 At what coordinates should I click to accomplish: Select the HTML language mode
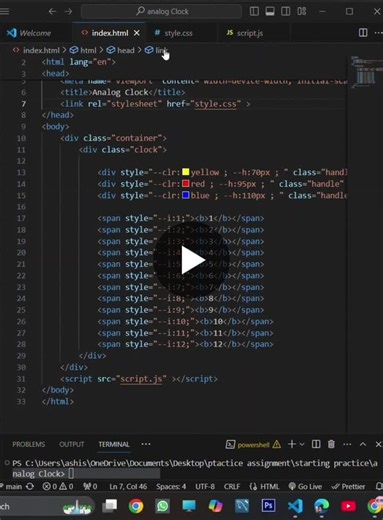[264, 486]
